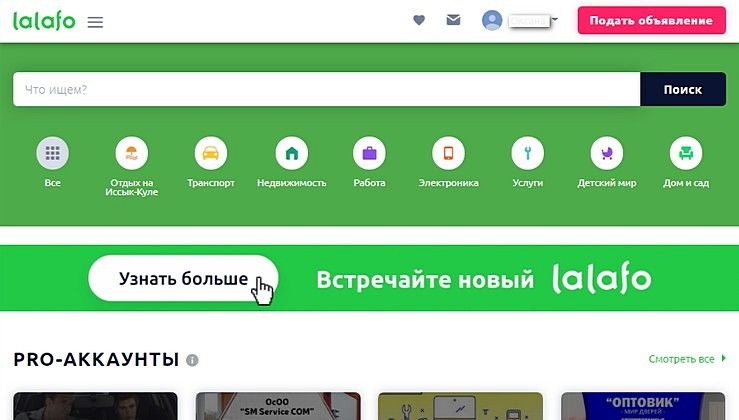Viewport: 739px width, 420px height.
Task: Click the PRO-аккаунты info icon
Action: click(192, 360)
